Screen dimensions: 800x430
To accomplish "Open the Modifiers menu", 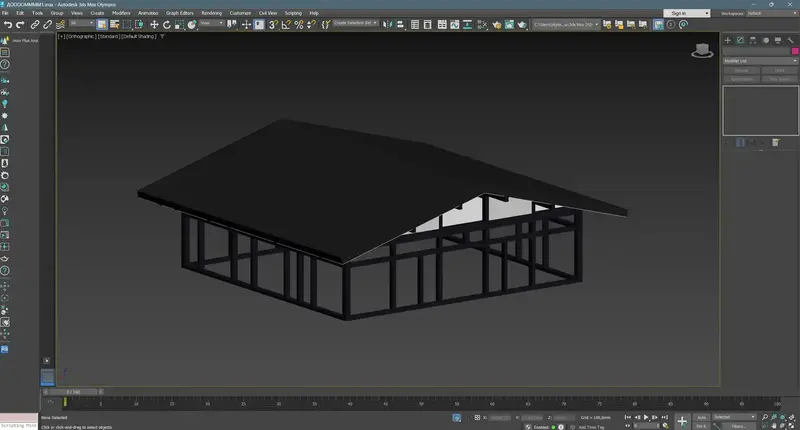I will [121, 13].
